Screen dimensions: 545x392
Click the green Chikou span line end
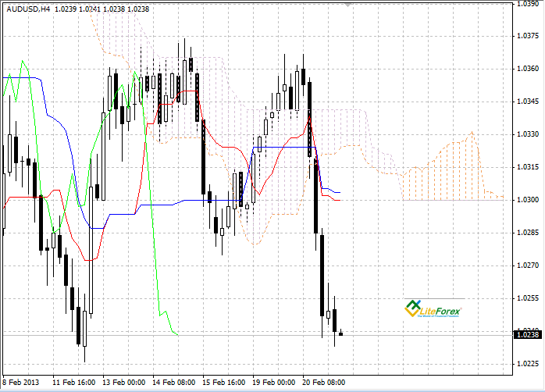coord(177,334)
